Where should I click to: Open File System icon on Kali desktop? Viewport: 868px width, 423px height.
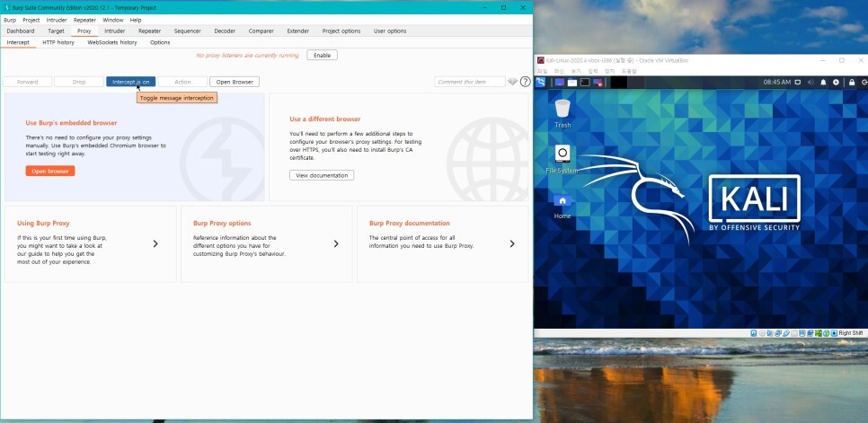click(562, 159)
